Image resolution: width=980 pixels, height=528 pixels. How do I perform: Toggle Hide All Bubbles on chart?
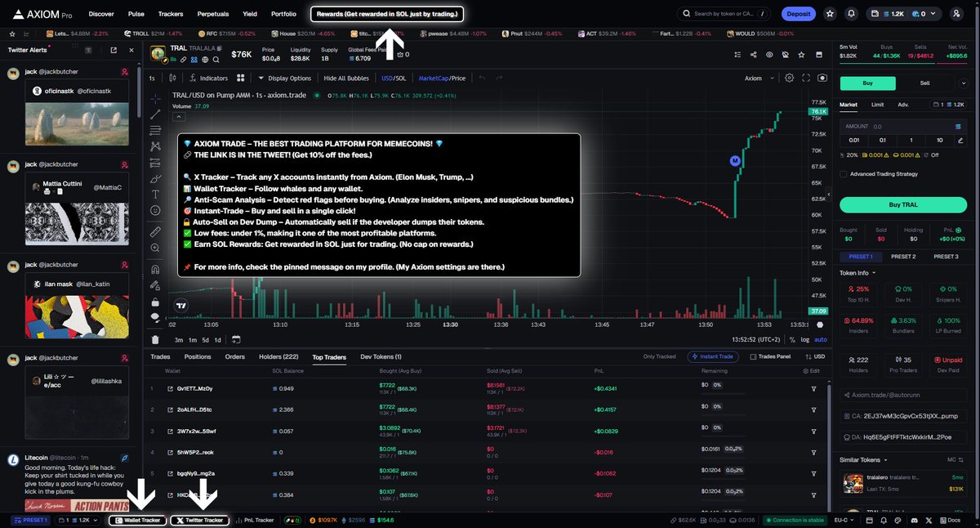pyautogui.click(x=346, y=78)
